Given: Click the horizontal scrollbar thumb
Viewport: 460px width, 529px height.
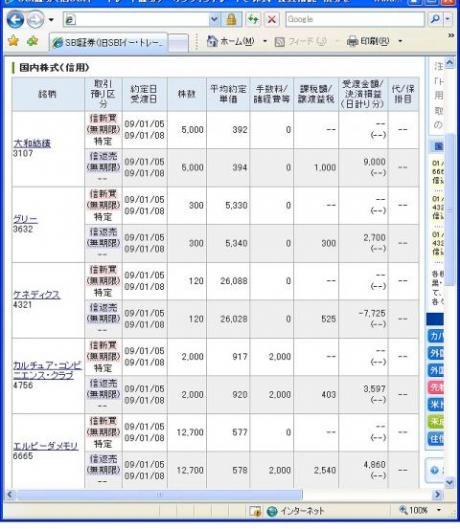Looking at the screenshot, I should pyautogui.click(x=159, y=495).
